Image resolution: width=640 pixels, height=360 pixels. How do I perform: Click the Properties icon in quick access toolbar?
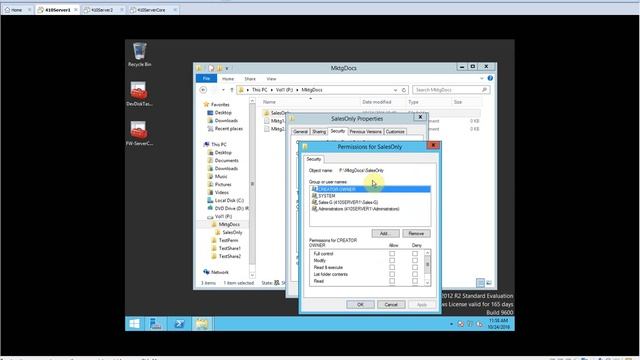[211, 68]
